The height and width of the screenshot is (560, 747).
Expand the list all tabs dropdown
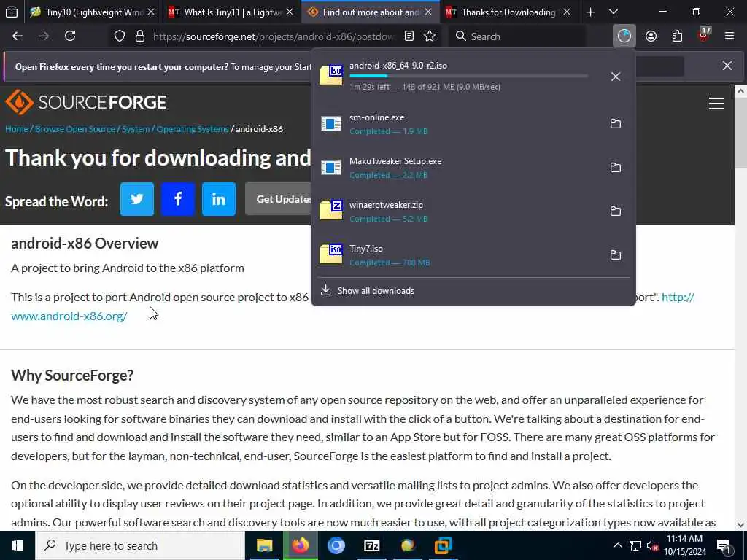[x=614, y=12]
